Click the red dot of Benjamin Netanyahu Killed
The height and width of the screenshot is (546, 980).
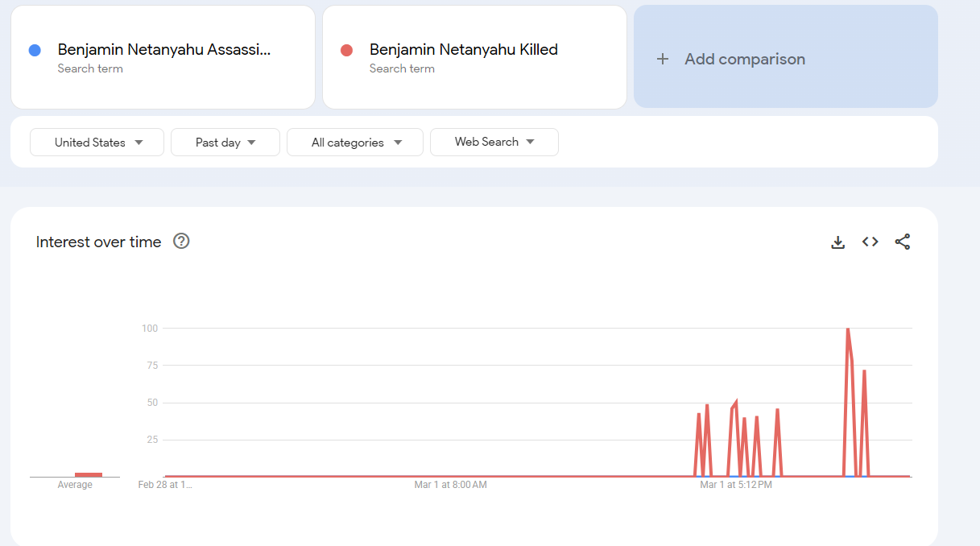(x=347, y=50)
